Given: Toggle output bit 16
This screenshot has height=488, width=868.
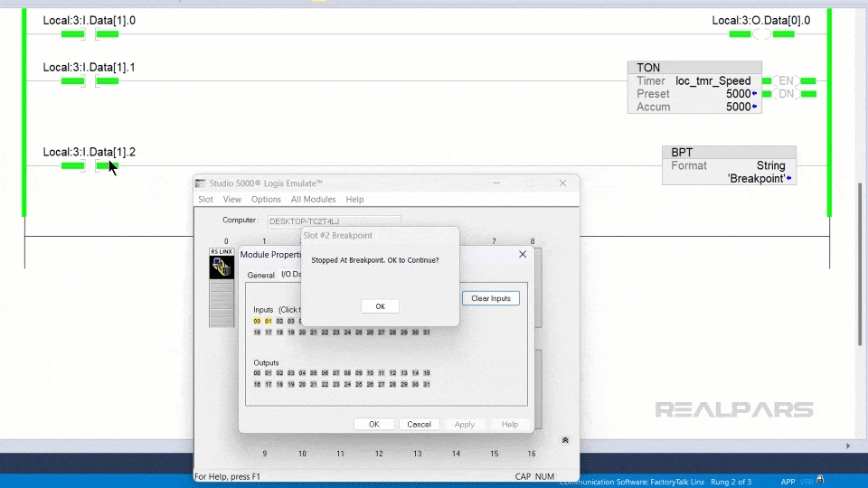Looking at the screenshot, I should pyautogui.click(x=257, y=385).
